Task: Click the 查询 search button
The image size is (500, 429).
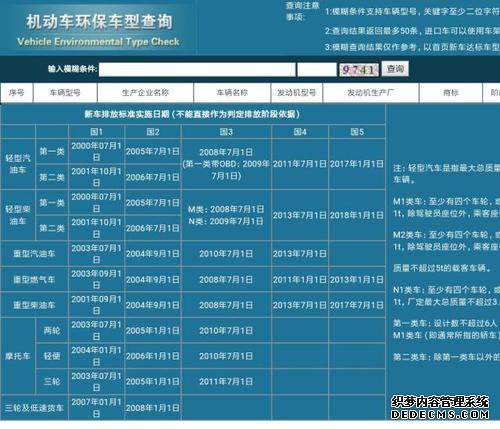Action: point(395,69)
